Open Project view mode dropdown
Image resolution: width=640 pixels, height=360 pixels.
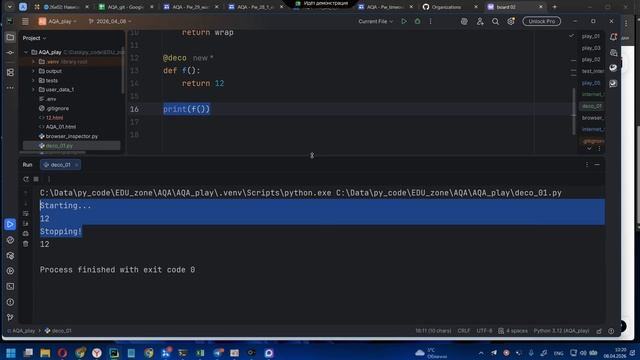pos(35,38)
